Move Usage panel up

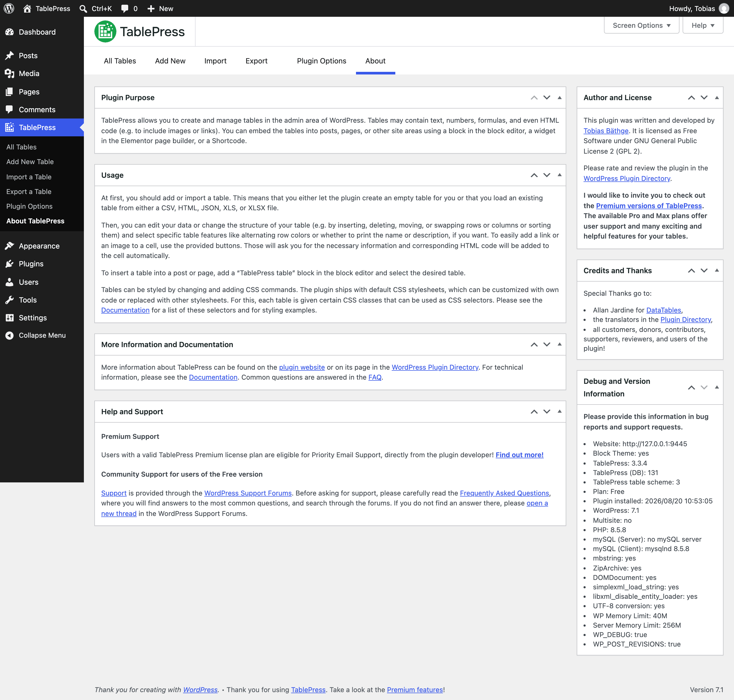534,175
